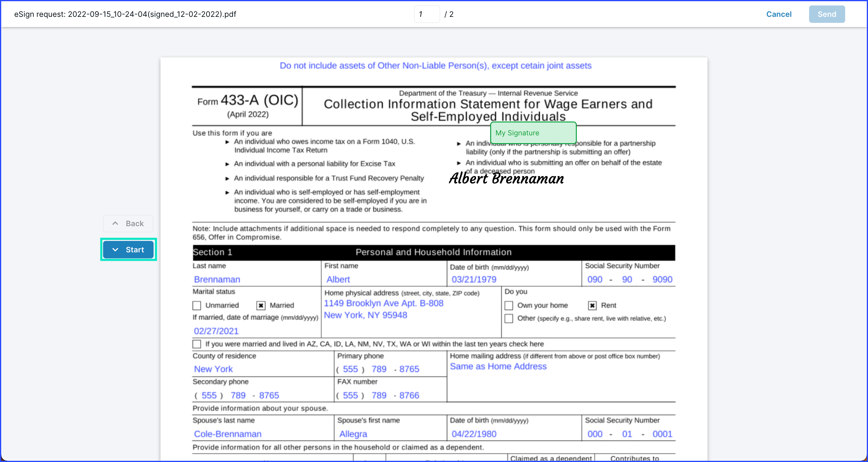Click the Spouse's first name Allegra field
This screenshot has width=868, height=462.
(353, 434)
